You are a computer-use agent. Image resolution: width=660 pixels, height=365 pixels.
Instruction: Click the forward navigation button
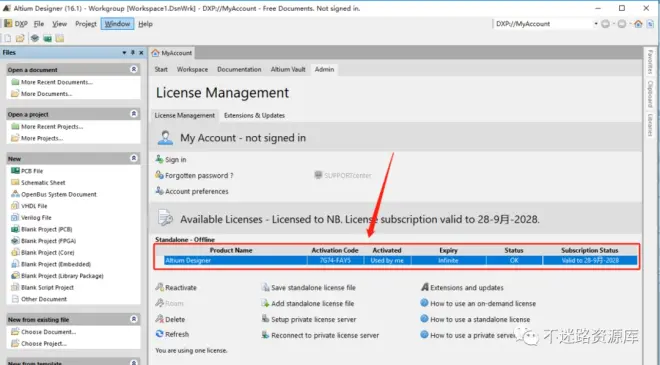tap(622, 24)
